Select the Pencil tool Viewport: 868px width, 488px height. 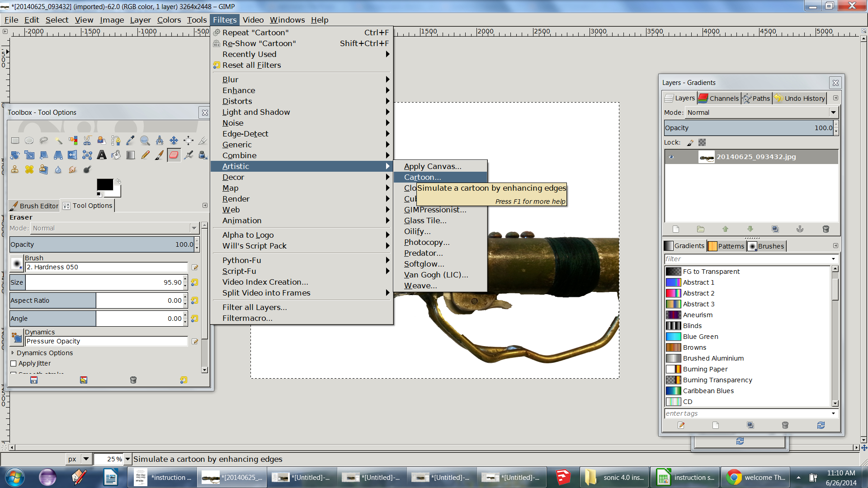point(145,155)
